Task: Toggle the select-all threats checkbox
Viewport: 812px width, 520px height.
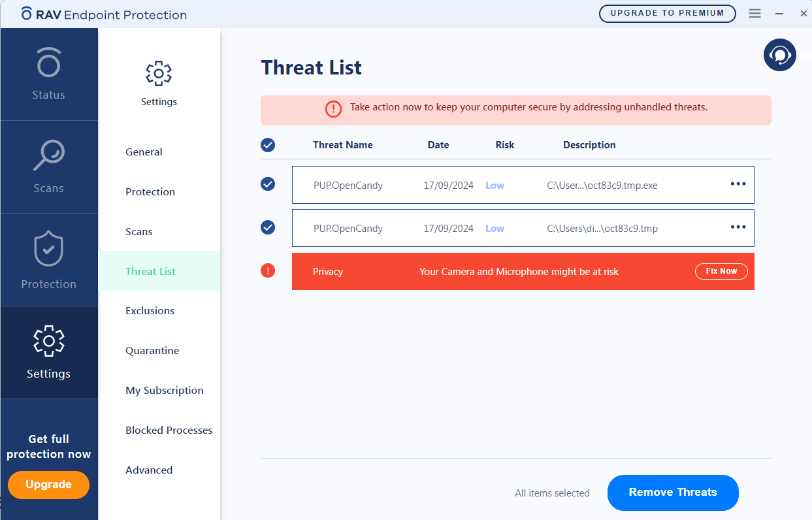Action: tap(268, 145)
